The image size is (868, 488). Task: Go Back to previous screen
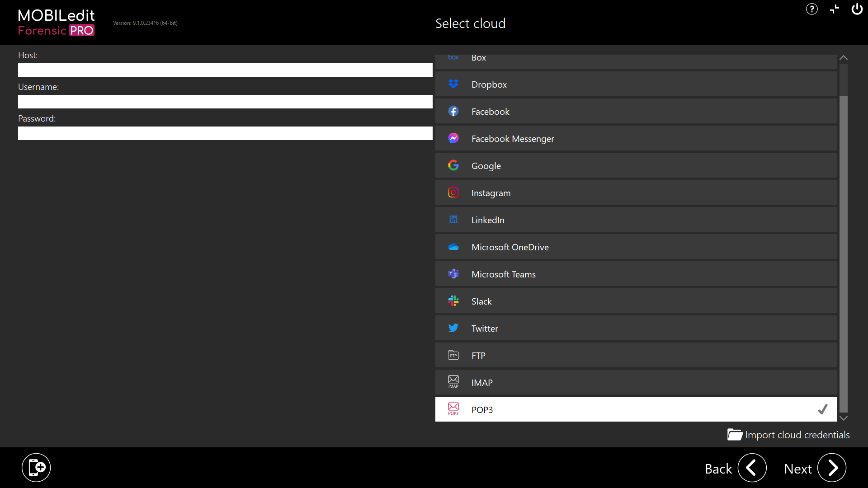pos(752,468)
